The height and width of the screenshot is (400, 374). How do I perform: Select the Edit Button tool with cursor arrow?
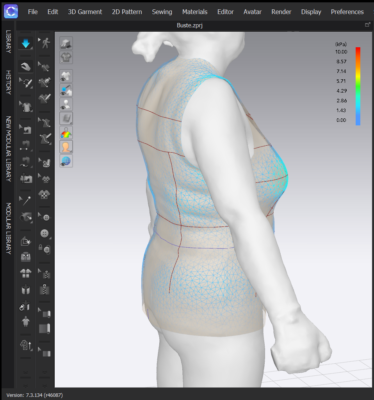[45, 217]
